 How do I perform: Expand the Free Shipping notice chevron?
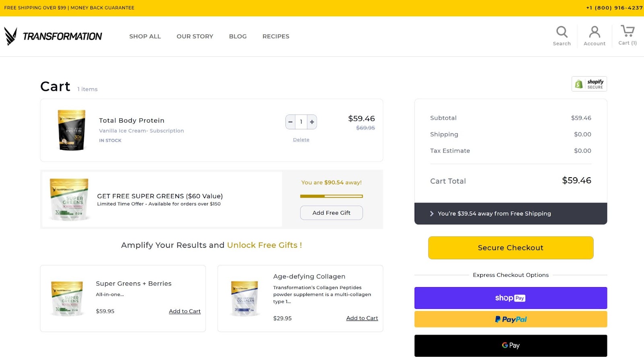(431, 214)
